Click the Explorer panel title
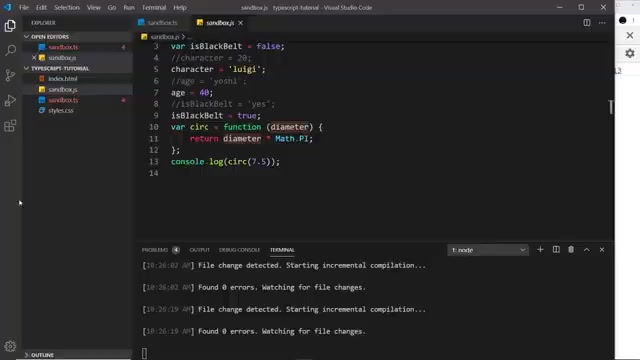Image resolution: width=640 pixels, height=360 pixels. click(43, 23)
